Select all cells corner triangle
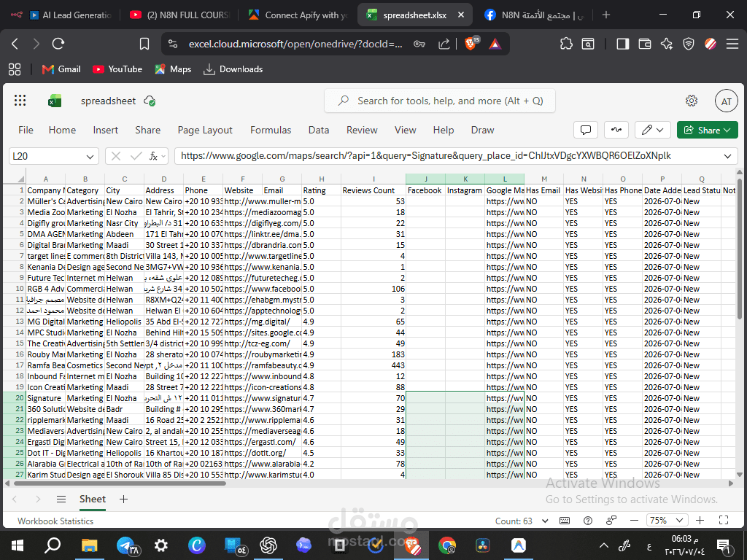Image resolution: width=747 pixels, height=560 pixels. [20, 179]
